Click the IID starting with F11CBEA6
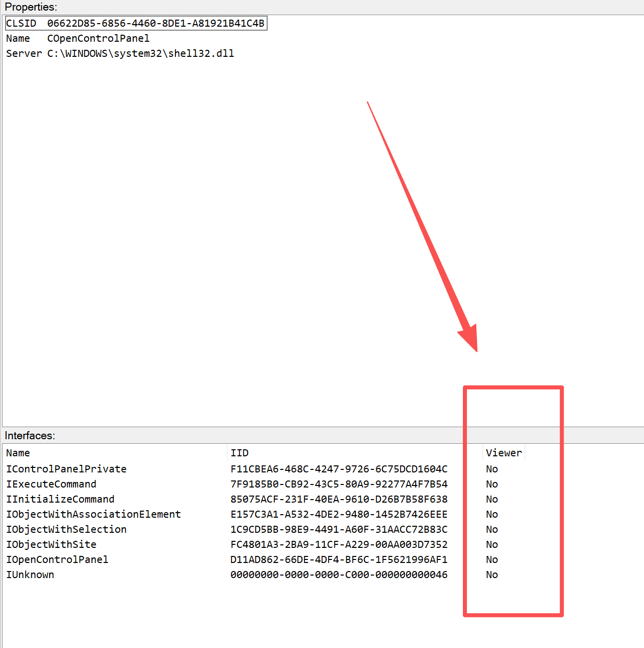The height and width of the screenshot is (648, 644). click(x=339, y=469)
